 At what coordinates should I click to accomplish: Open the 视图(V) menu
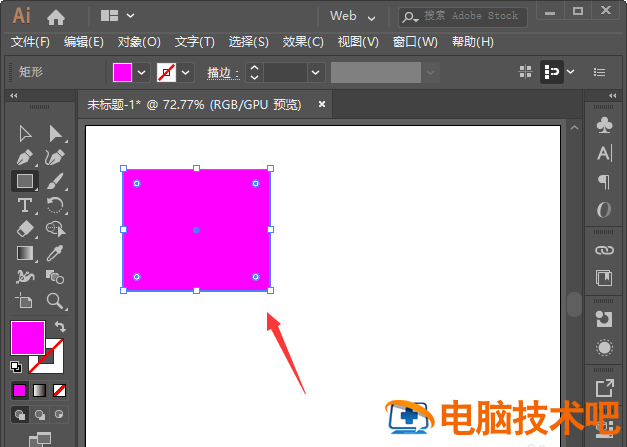358,42
